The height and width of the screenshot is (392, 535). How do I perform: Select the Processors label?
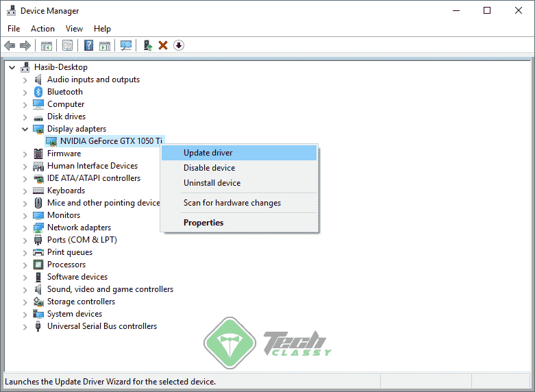pyautogui.click(x=66, y=265)
